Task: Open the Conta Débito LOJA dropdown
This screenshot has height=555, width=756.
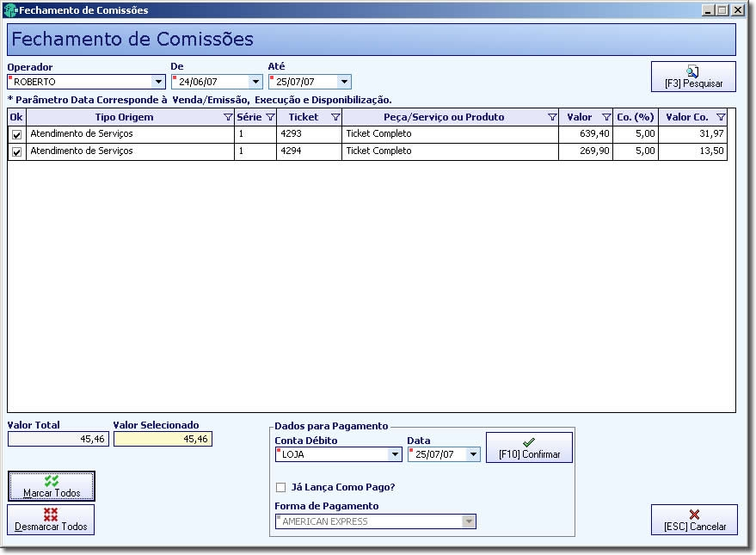Action: (395, 454)
